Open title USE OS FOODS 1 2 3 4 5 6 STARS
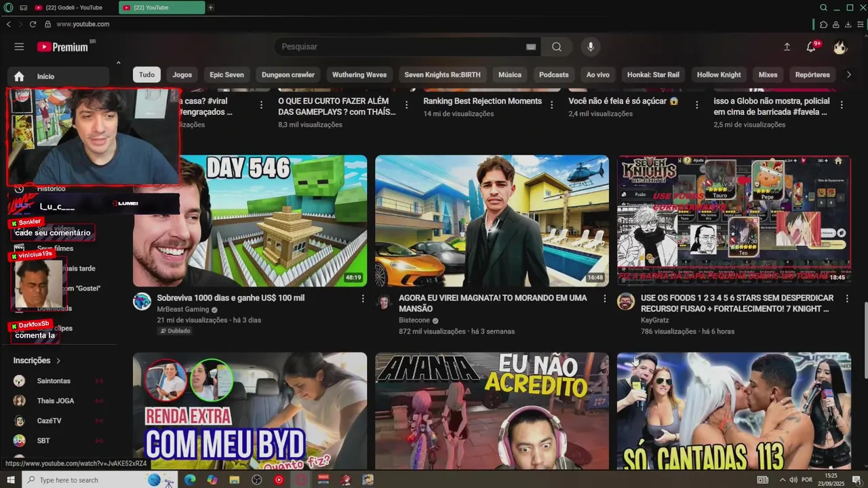The image size is (868, 488). pos(737,304)
